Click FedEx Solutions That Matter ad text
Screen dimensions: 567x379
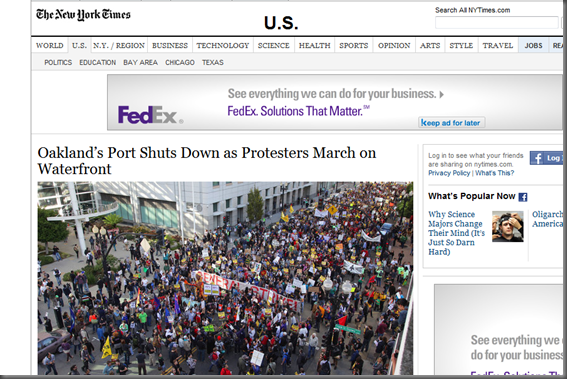(298, 111)
